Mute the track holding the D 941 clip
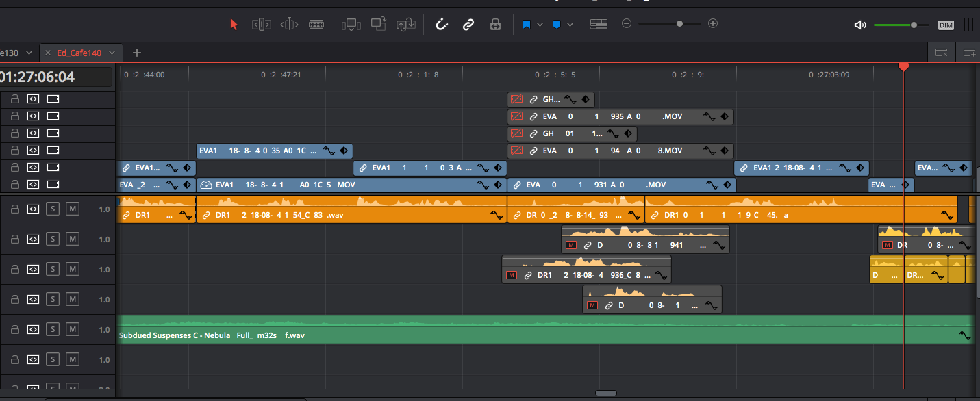The image size is (980, 401). [x=72, y=240]
